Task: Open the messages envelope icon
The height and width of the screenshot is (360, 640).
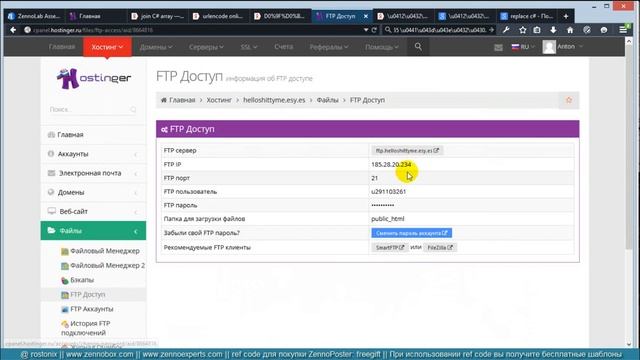Action: [x=498, y=47]
